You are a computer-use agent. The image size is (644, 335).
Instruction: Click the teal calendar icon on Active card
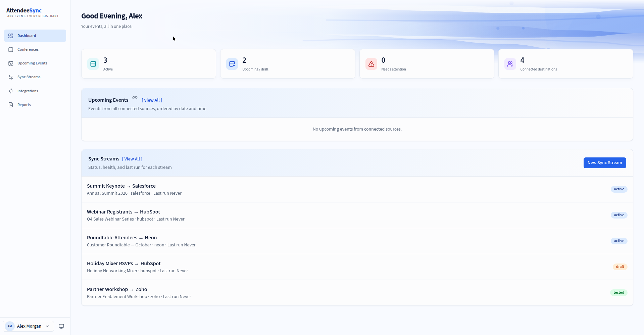[x=93, y=64]
